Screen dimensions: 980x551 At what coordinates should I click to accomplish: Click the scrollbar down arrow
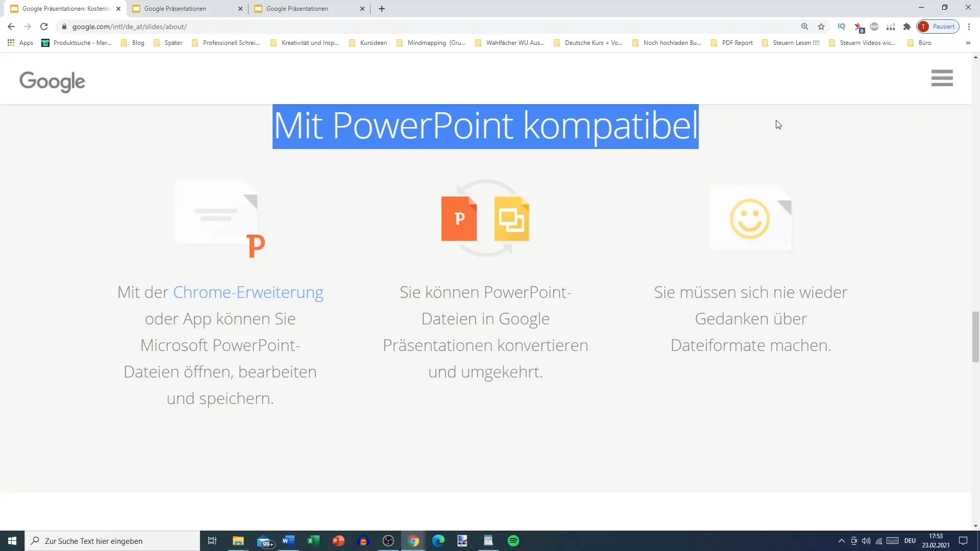point(975,526)
